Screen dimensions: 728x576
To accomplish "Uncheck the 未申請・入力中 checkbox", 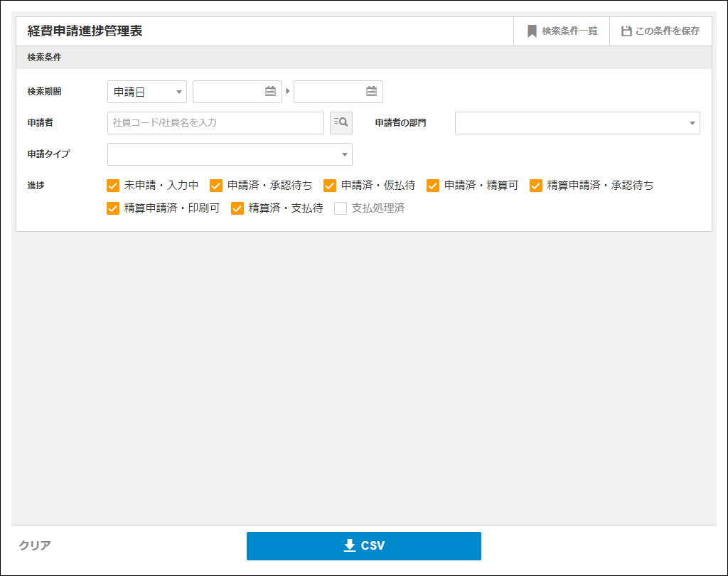I will (x=112, y=186).
